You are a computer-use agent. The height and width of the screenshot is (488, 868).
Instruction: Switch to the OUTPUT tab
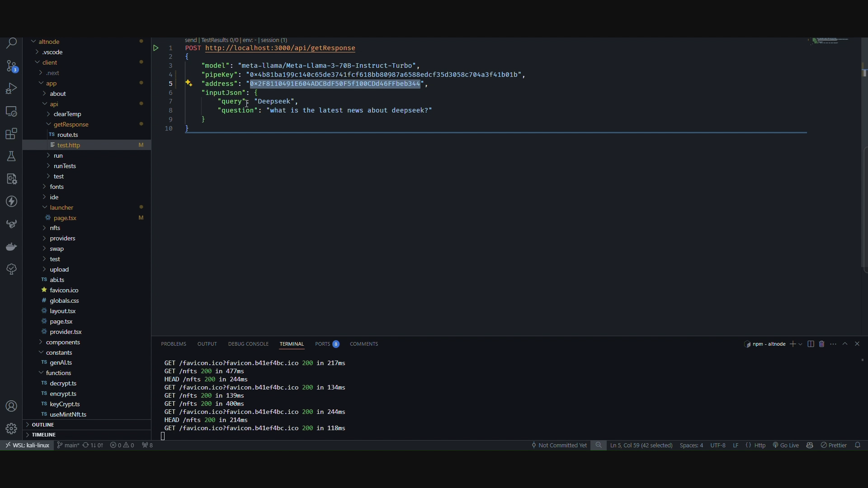[207, 344]
